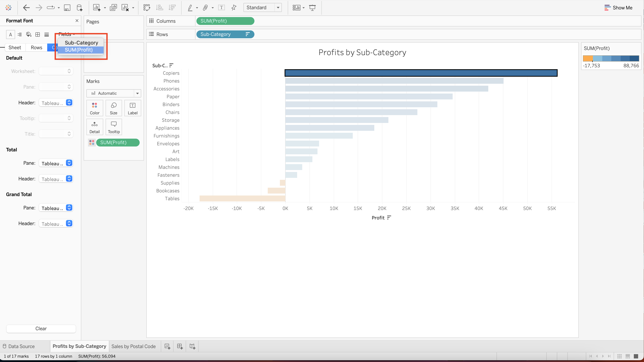Choose Sub-Category in Fields menu

tap(81, 43)
